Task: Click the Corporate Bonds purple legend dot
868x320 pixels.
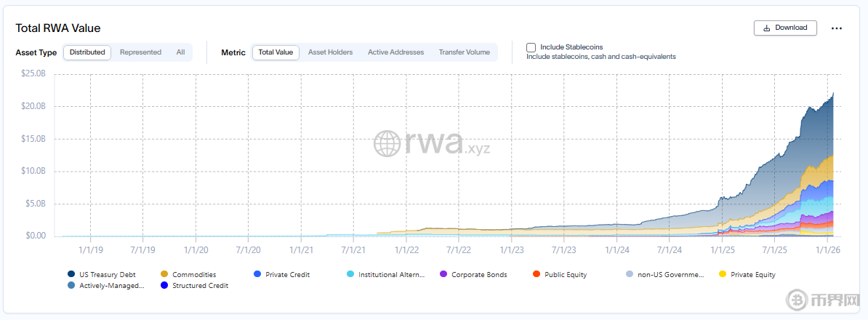Action: click(443, 275)
